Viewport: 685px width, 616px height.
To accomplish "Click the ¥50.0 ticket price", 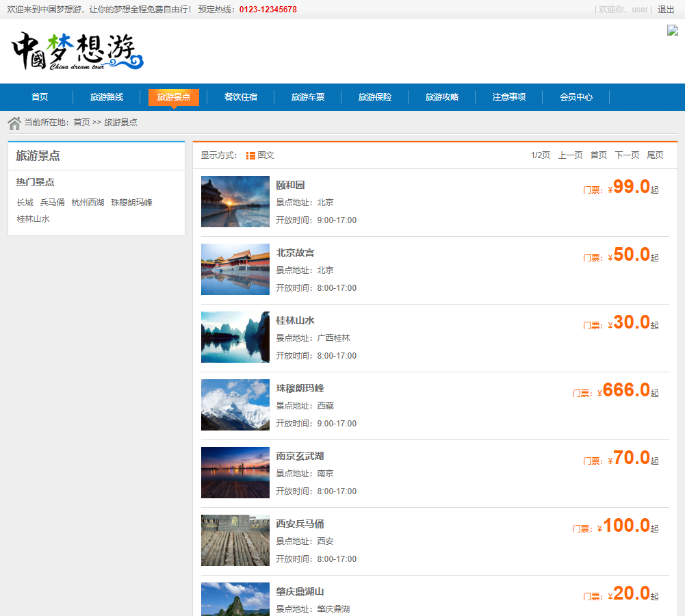I will (x=629, y=255).
